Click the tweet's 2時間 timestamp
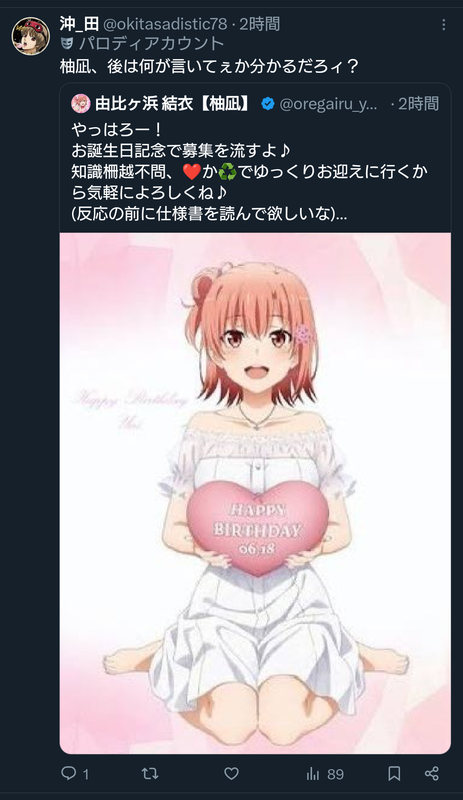The height and width of the screenshot is (800, 463). click(x=260, y=23)
